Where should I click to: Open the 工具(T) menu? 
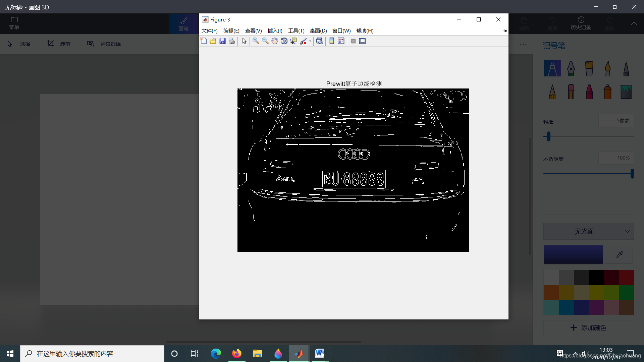click(296, 31)
